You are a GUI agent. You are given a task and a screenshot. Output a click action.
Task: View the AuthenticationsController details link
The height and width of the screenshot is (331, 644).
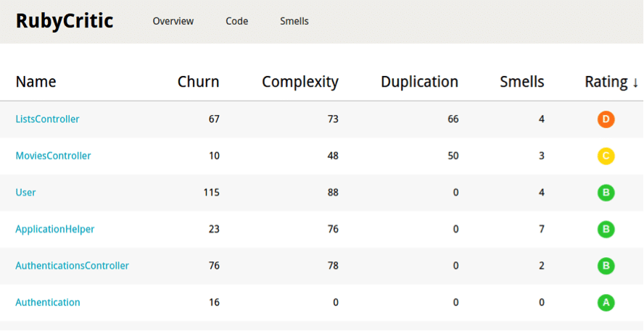click(72, 266)
